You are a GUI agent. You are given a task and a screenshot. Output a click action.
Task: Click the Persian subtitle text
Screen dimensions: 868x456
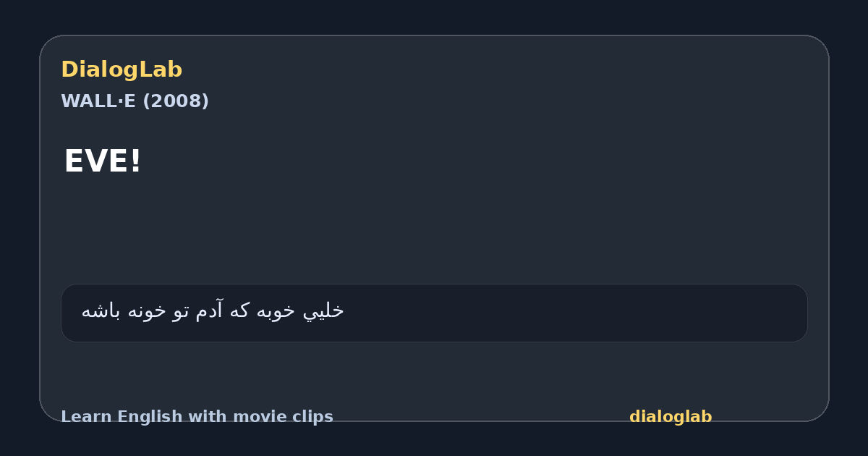[213, 311]
